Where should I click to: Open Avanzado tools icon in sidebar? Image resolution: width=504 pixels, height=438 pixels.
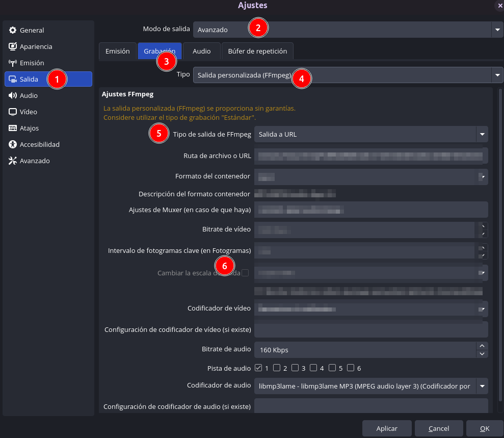[13, 161]
